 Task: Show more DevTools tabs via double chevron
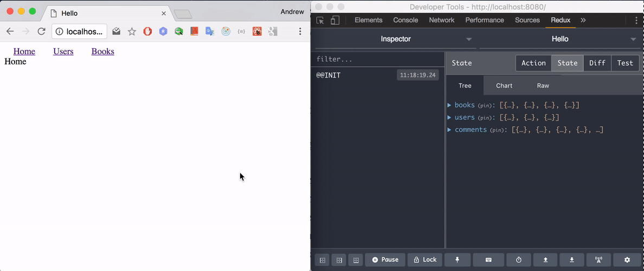pos(583,20)
